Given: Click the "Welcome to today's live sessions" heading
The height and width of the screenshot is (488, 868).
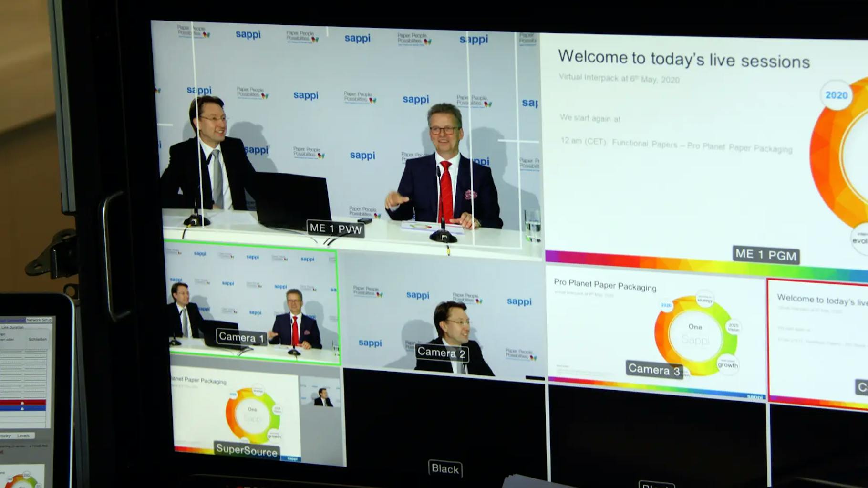Looking at the screenshot, I should point(684,59).
